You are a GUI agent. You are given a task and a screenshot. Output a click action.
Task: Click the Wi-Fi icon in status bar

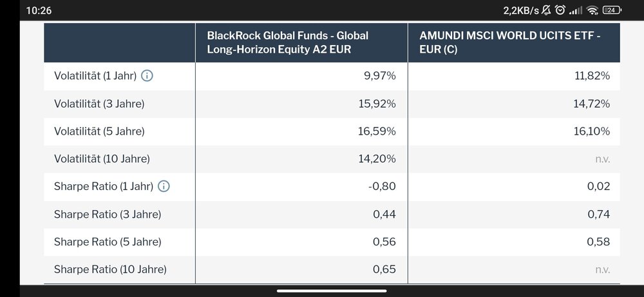click(x=592, y=10)
